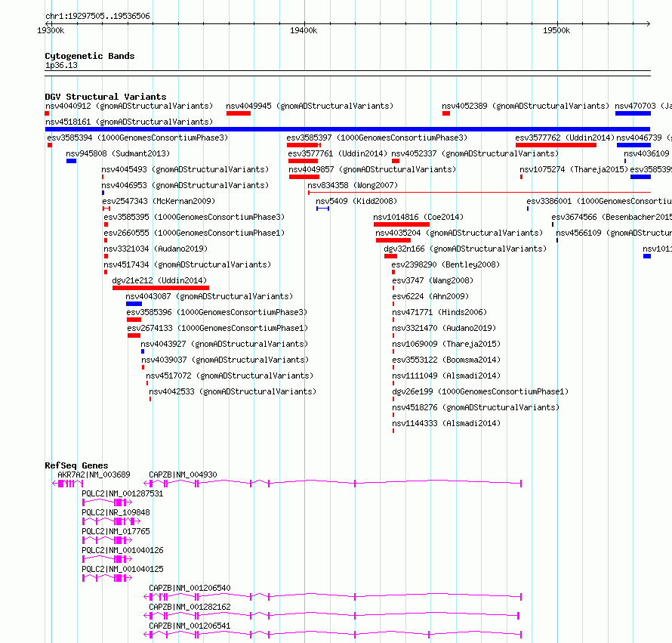The image size is (672, 643).
Task: Click the red esv2674133 variant bar
Action: click(134, 335)
